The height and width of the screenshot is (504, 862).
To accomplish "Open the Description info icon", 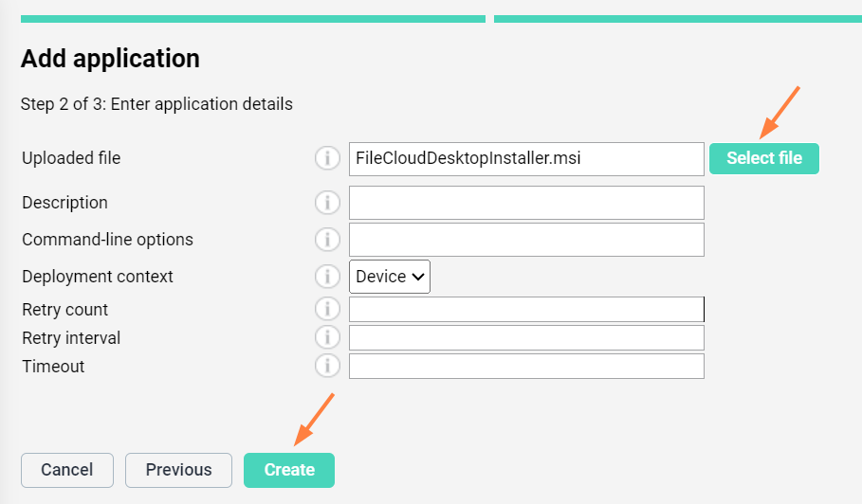I will [x=327, y=203].
